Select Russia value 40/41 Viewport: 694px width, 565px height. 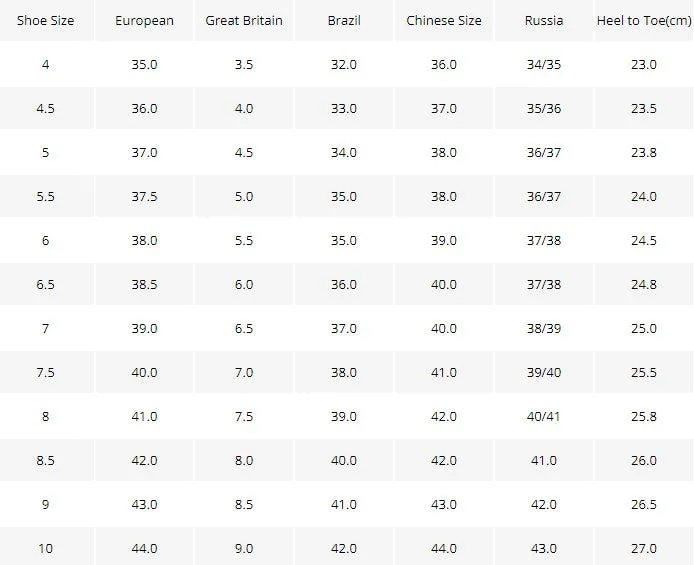coord(544,417)
